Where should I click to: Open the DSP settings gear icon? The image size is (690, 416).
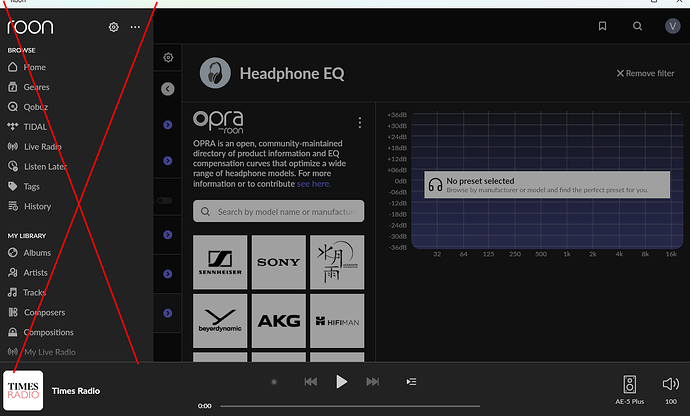[168, 58]
